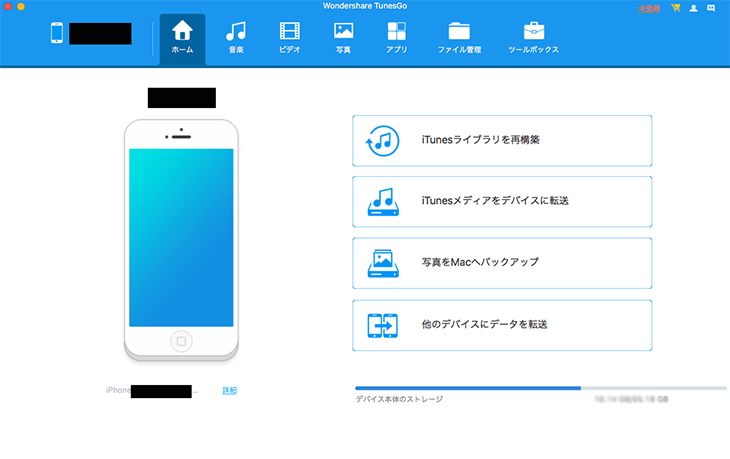
Task: Open the ファイル管理 file manager tab
Action: [459, 38]
